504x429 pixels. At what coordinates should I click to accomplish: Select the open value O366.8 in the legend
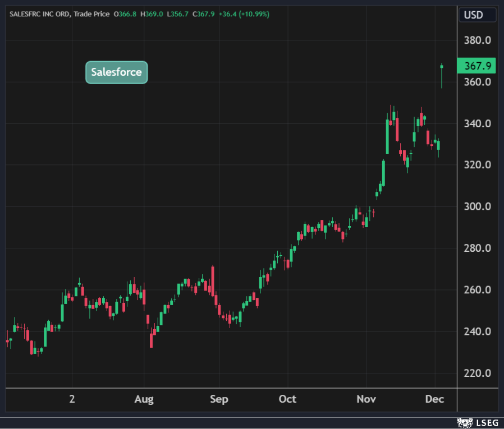tap(125, 14)
